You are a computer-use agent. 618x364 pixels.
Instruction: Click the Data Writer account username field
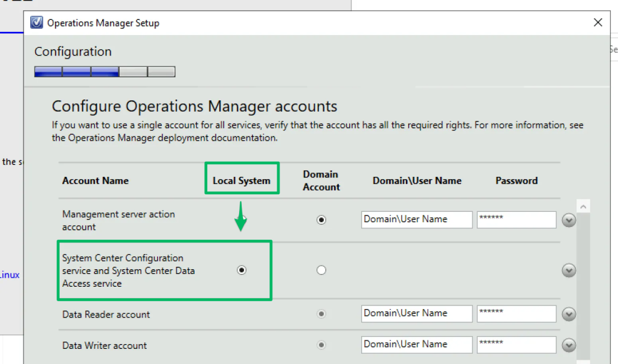(417, 345)
